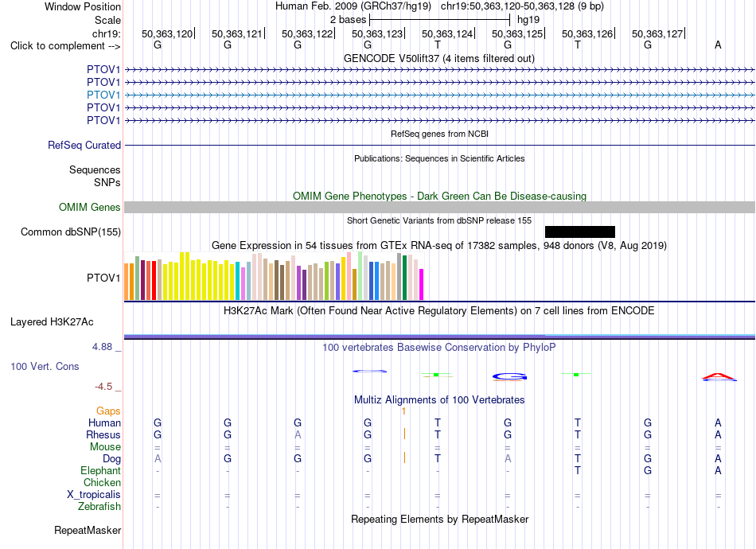Screen dimensions: 756x549
Task: Click the Dog species label
Action: (111, 459)
